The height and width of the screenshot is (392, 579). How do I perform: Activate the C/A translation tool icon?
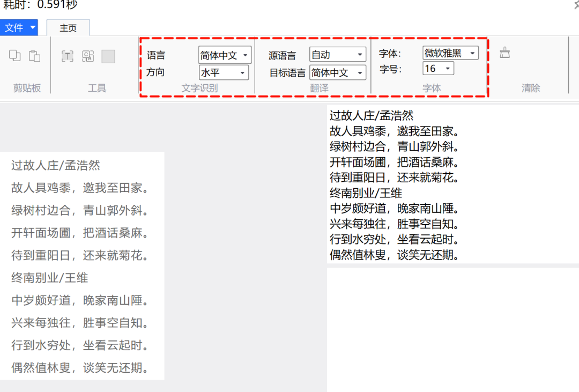click(88, 57)
